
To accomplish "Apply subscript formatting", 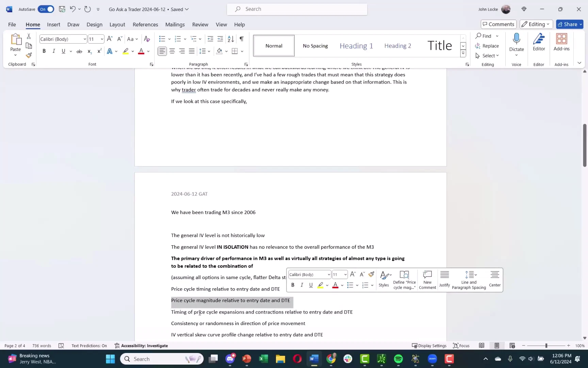I will click(x=89, y=51).
